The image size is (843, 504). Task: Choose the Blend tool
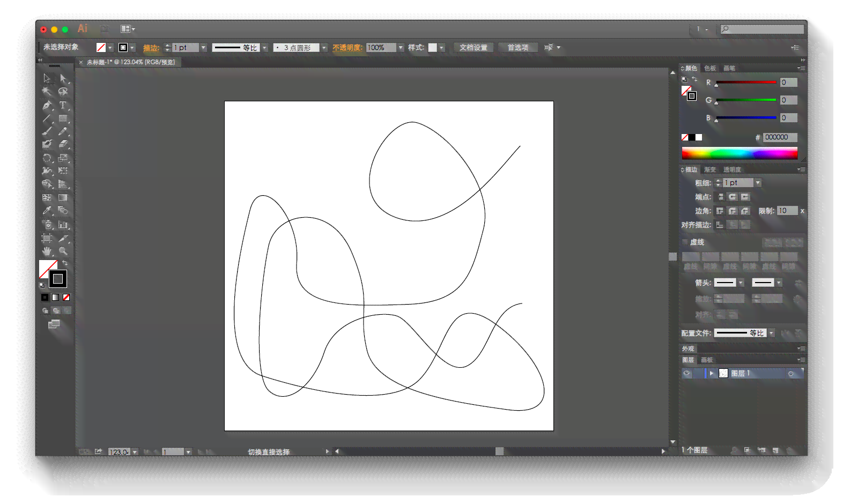point(63,211)
